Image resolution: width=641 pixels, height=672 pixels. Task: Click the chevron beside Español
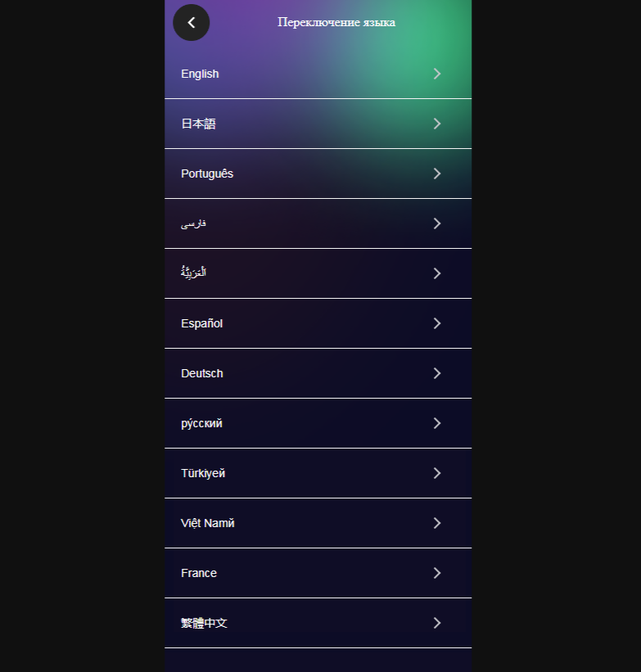pyautogui.click(x=437, y=323)
